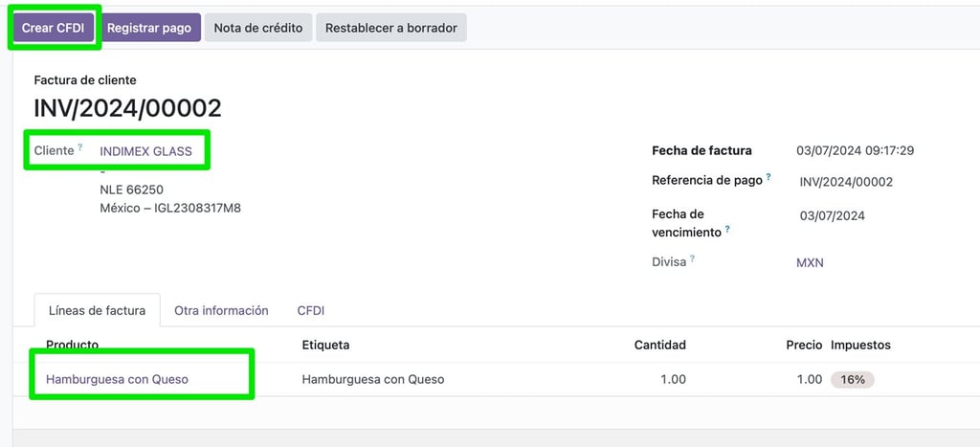Screen dimensions: 980x447
Task: Click Restablecer a borrador button
Action: coord(391,28)
